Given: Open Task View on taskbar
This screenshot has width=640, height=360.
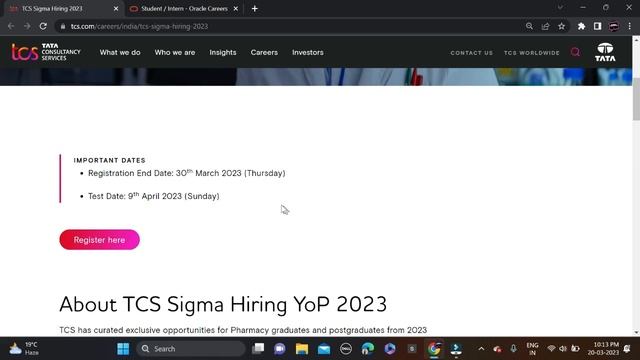Looking at the screenshot, I should coord(258,349).
